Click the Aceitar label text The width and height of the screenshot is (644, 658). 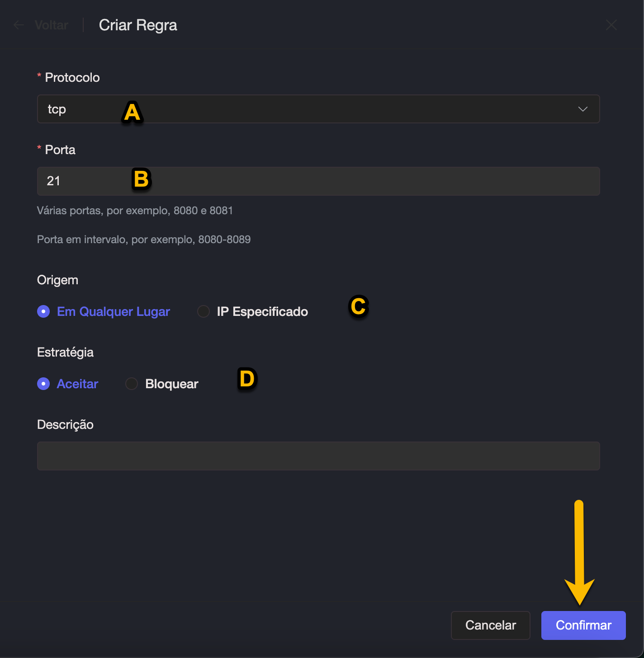tap(77, 384)
